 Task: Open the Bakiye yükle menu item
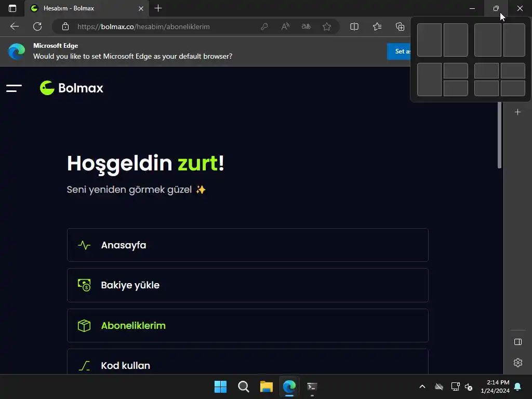(x=248, y=285)
